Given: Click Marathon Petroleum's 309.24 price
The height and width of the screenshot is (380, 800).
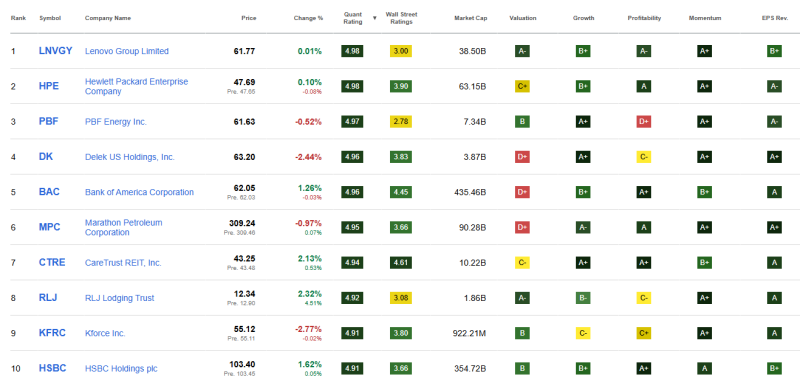Looking at the screenshot, I should pyautogui.click(x=243, y=223).
